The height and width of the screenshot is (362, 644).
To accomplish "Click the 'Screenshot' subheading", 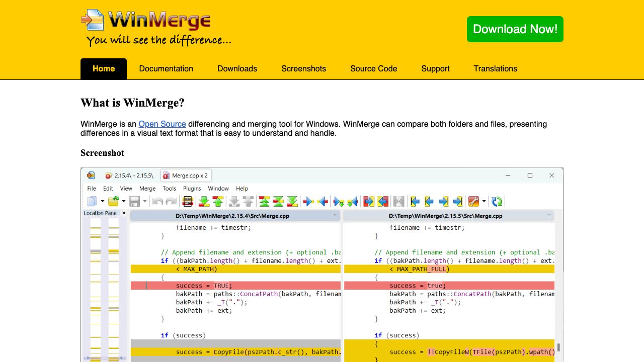I will point(102,153).
